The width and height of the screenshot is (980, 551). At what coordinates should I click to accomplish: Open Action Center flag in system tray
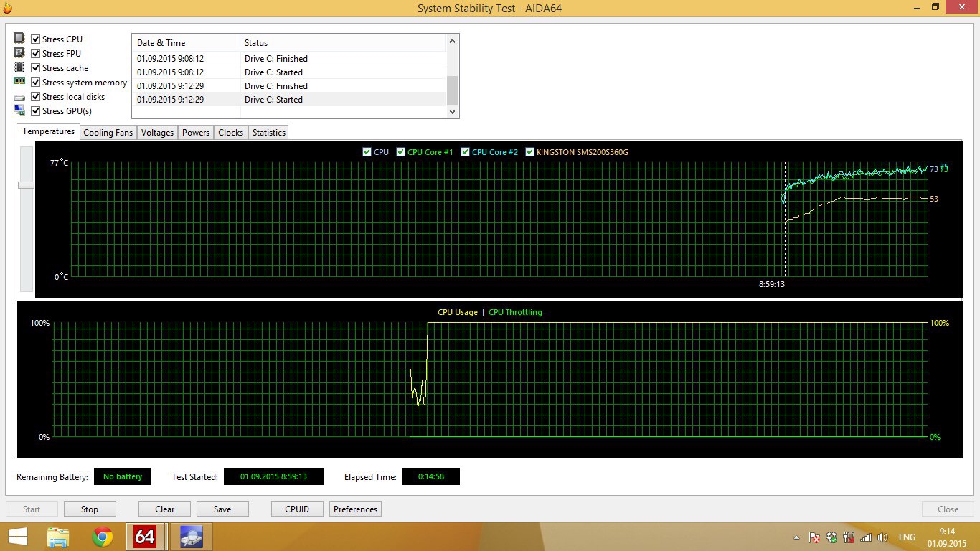814,537
